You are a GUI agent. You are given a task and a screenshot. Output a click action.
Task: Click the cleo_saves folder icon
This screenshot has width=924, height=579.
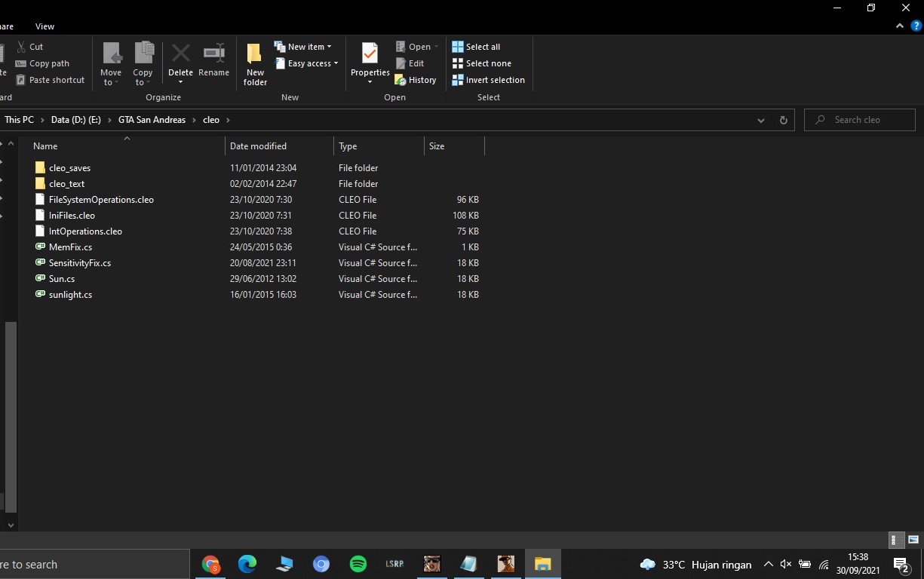tap(41, 167)
